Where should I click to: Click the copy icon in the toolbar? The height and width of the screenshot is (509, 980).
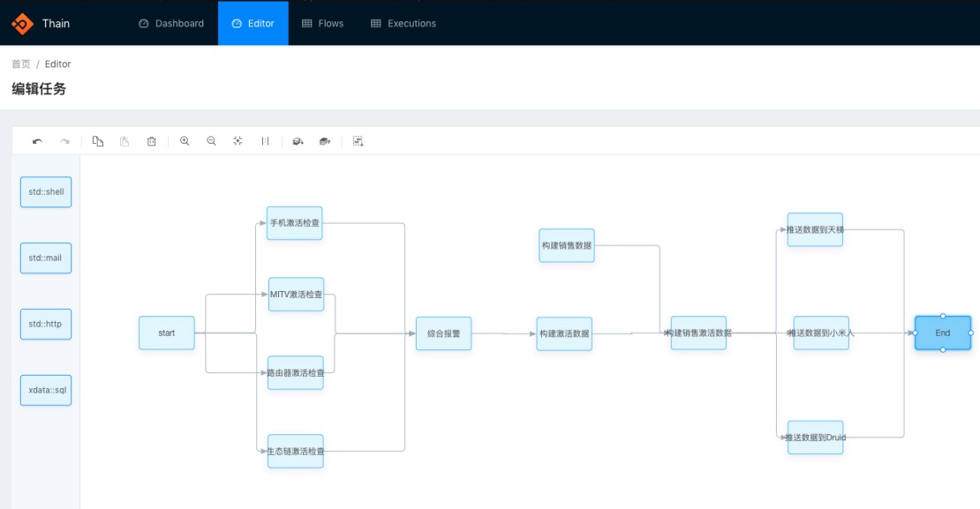(x=97, y=141)
